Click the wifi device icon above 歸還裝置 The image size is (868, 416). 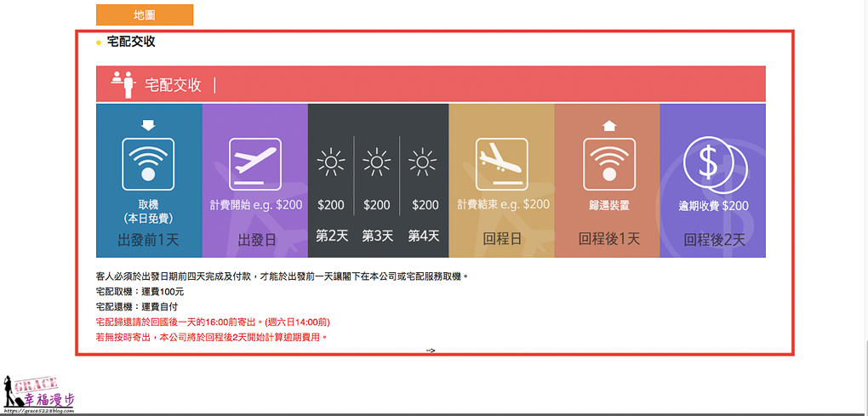(x=609, y=163)
